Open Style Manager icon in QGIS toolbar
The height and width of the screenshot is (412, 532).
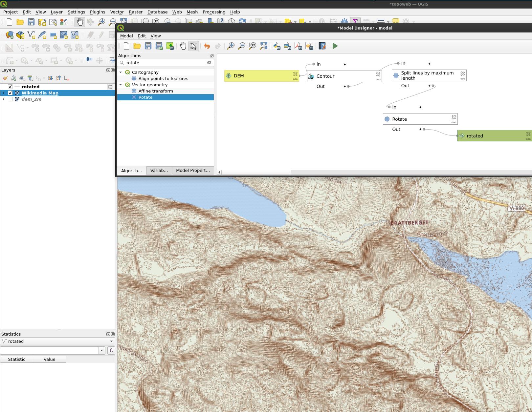[x=64, y=22]
